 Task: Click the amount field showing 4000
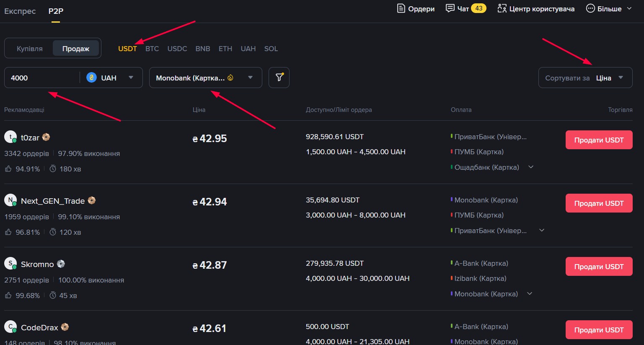click(x=42, y=78)
